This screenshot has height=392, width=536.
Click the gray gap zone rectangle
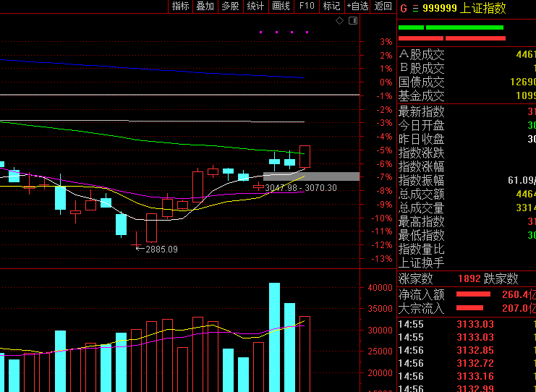312,176
